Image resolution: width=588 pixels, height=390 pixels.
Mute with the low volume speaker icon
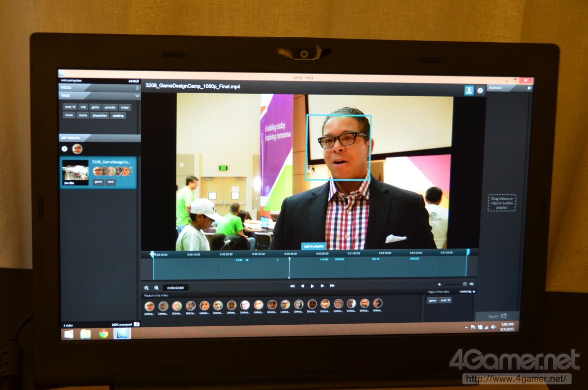[x=439, y=284]
